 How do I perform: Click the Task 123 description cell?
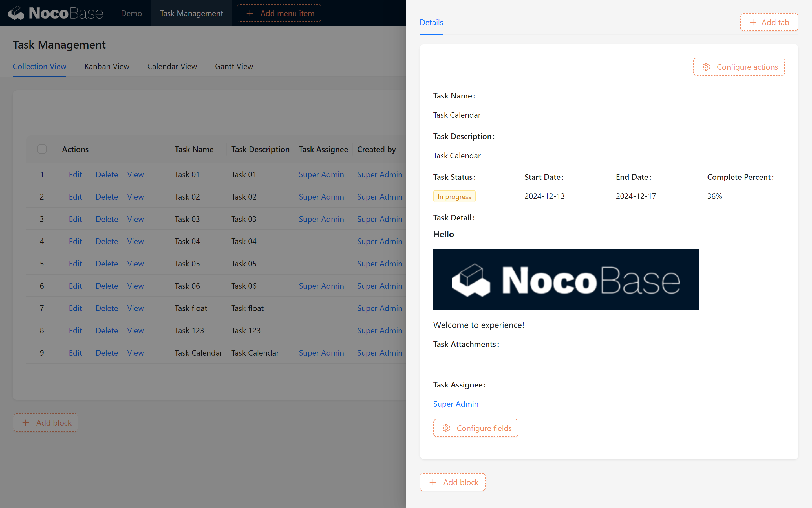click(x=246, y=330)
